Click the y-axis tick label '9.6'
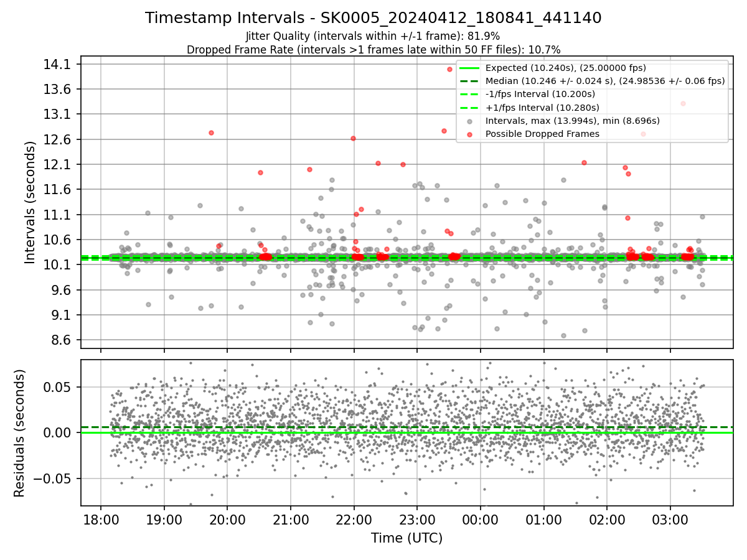This screenshot has height=560, width=747. coord(62,290)
